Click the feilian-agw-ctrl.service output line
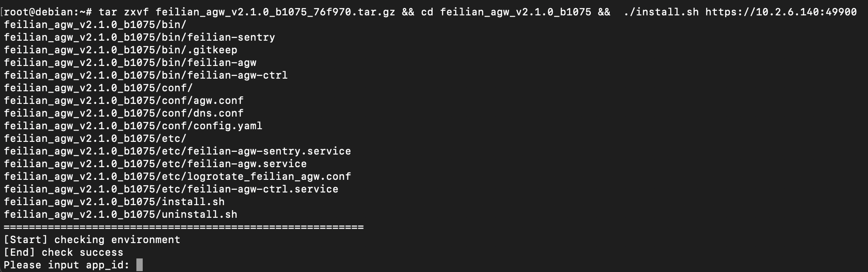 coord(171,189)
